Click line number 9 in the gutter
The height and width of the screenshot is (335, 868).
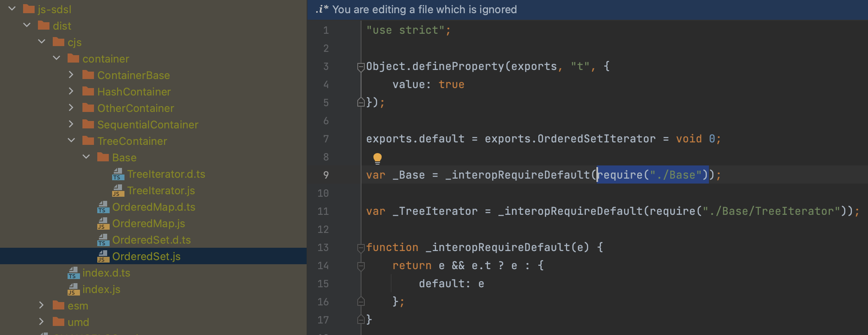326,175
